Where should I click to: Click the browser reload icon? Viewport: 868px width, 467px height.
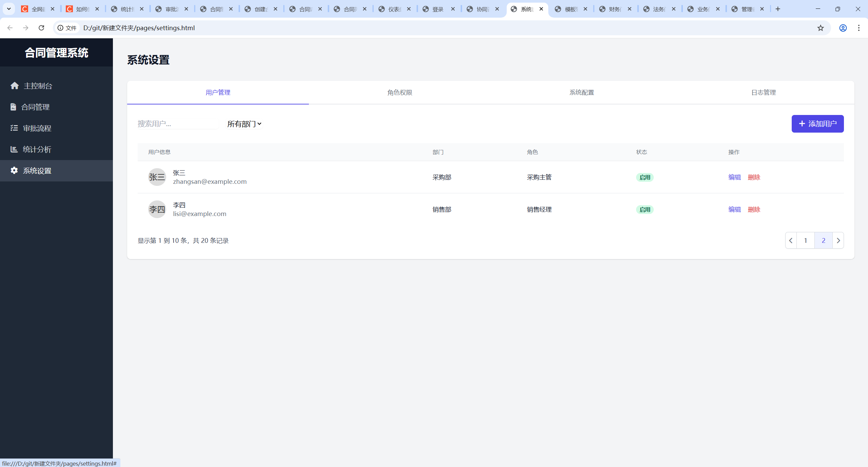pyautogui.click(x=41, y=28)
